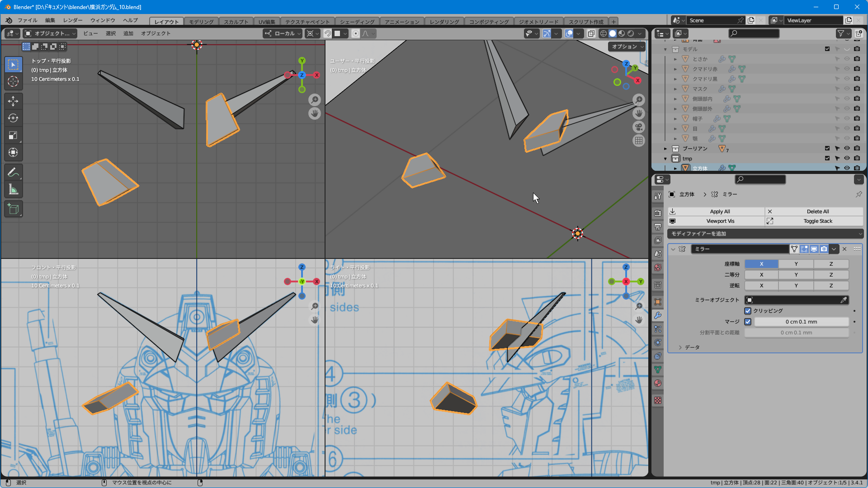Switch to the モデリング workspace tab
The image size is (868, 488).
201,22
